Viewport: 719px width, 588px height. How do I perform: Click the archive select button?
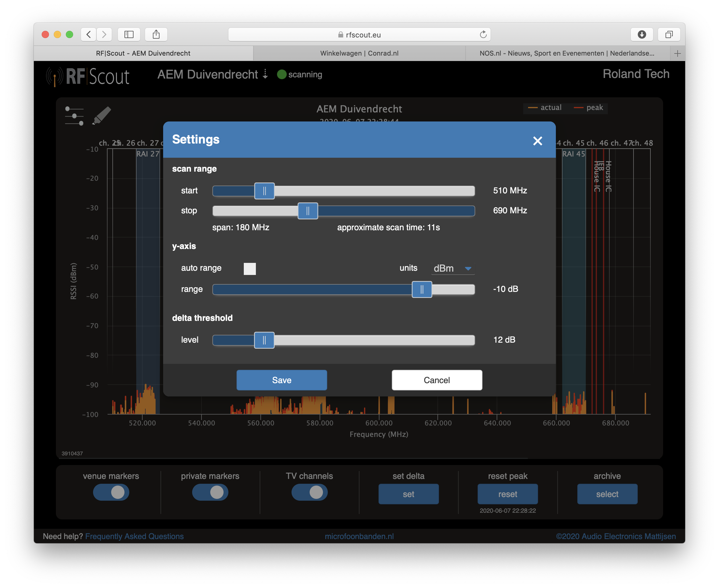(607, 494)
